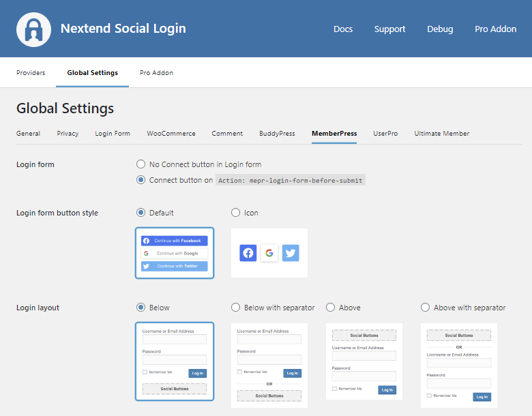
Task: Click the Nextend Social Login padlock logo
Action: coord(33,29)
